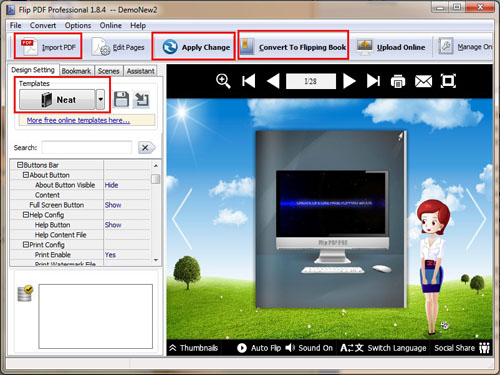Select Print Enable row
Image resolution: width=500 pixels, height=375 pixels.
[x=80, y=255]
